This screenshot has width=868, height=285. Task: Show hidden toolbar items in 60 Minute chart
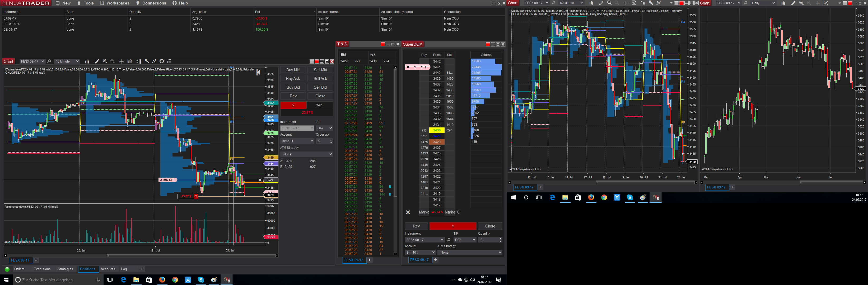[671, 3]
